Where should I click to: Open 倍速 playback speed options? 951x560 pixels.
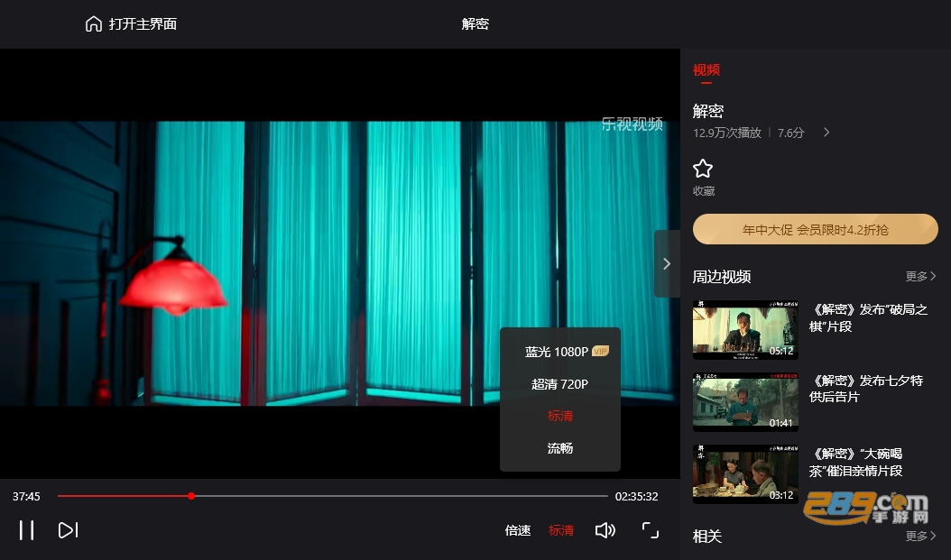(518, 530)
